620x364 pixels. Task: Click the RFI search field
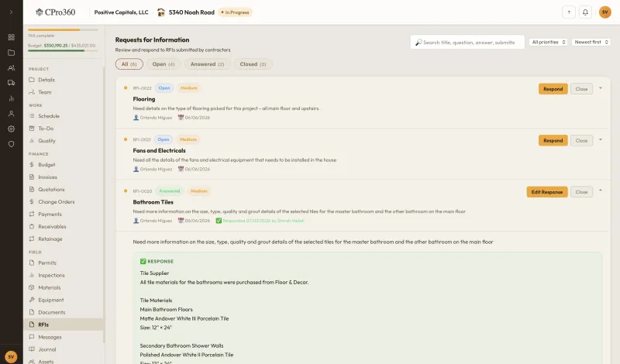click(467, 43)
